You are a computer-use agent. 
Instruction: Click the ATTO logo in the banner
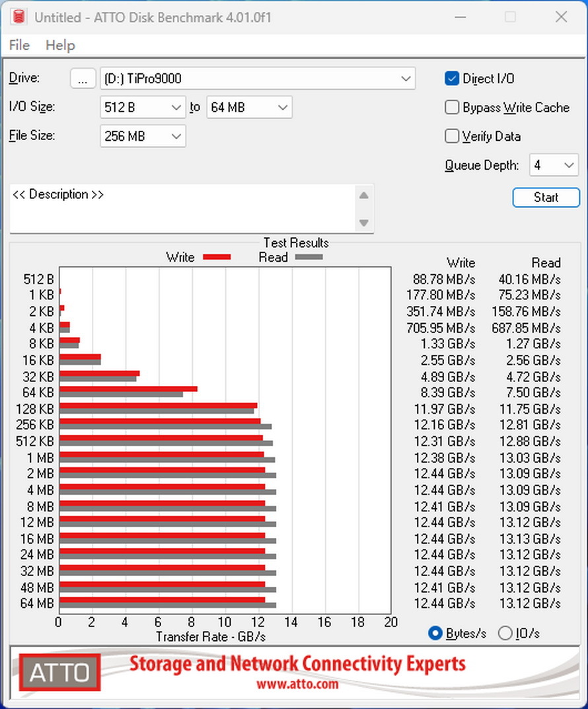59,673
